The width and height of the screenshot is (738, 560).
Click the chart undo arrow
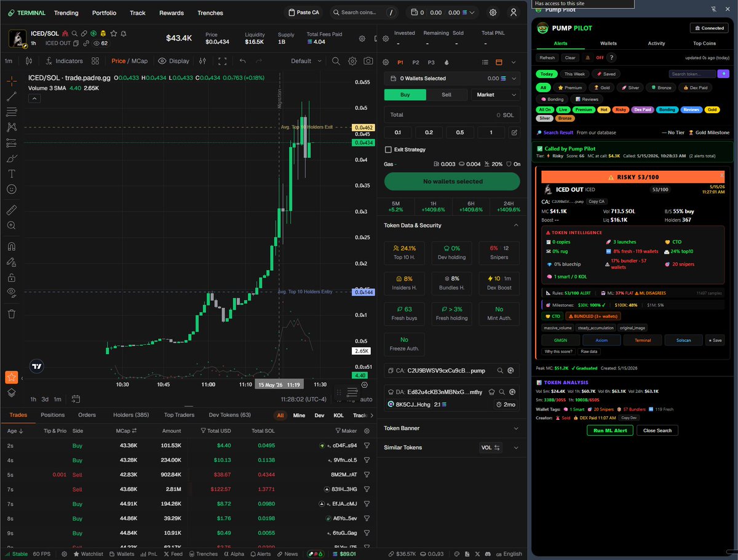tap(242, 61)
